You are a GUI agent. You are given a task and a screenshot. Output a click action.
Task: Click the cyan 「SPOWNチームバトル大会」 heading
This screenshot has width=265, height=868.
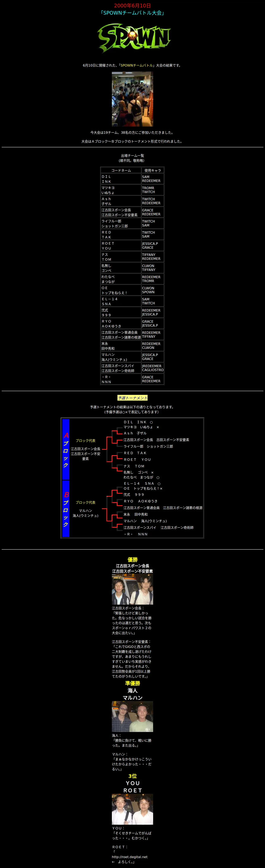pyautogui.click(x=132, y=13)
